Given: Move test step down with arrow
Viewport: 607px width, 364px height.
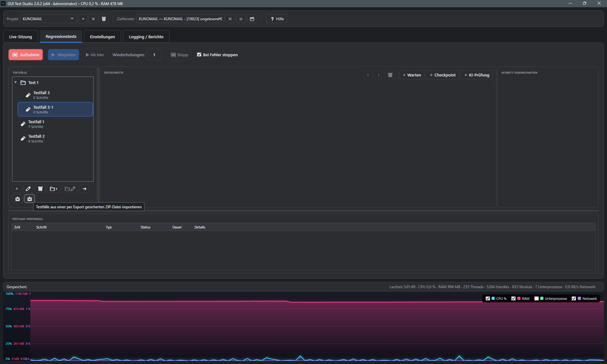Looking at the screenshot, I should click(379, 75).
